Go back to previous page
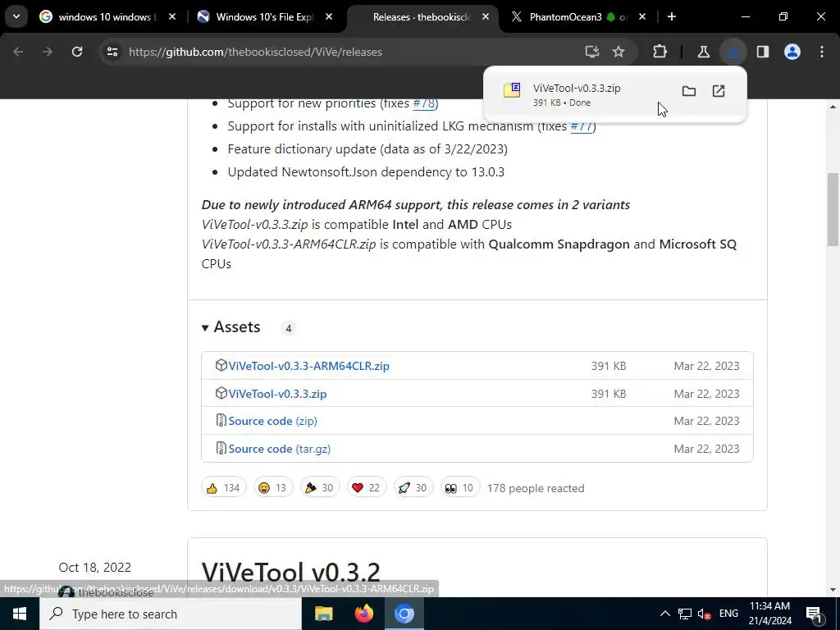Viewport: 840px width, 630px height. [18, 52]
